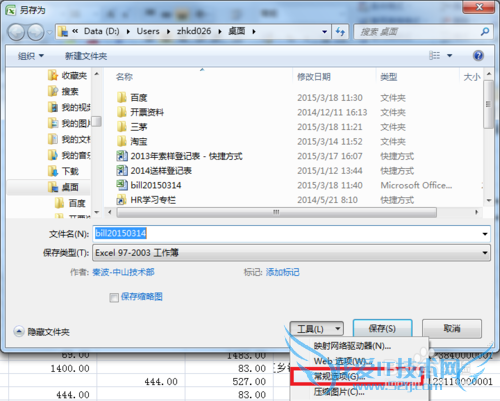Click Users breadcrumb in address bar

[148, 31]
